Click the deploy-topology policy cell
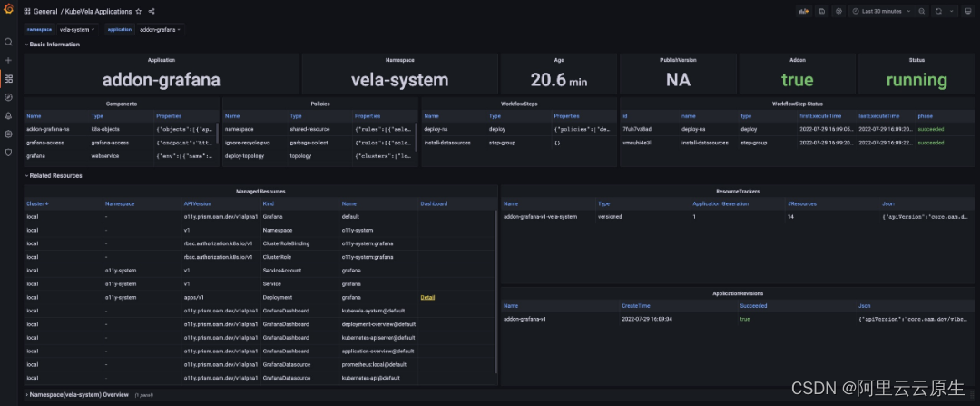 244,155
